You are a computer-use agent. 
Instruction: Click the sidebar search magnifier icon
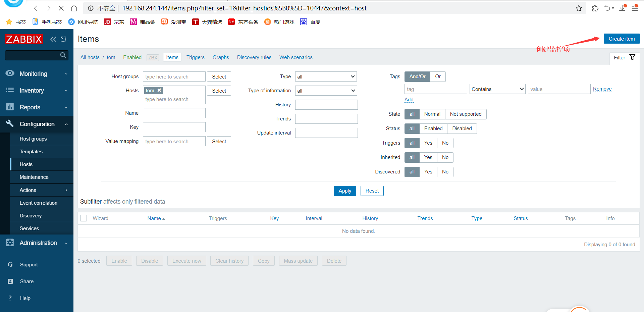[x=63, y=55]
